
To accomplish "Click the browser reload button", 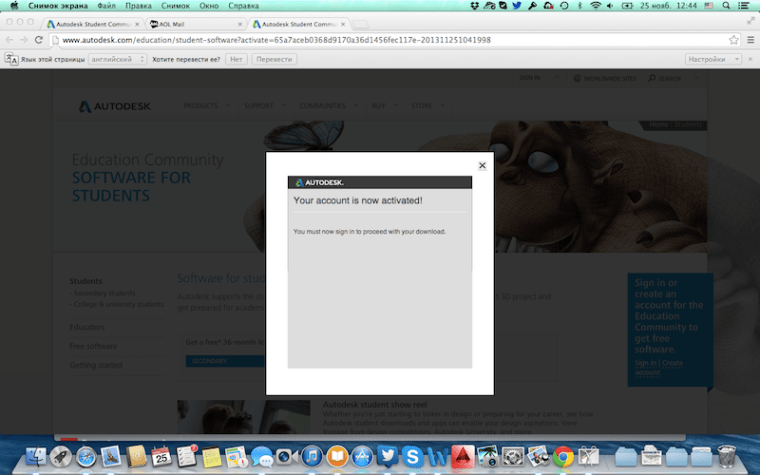I will [x=39, y=40].
